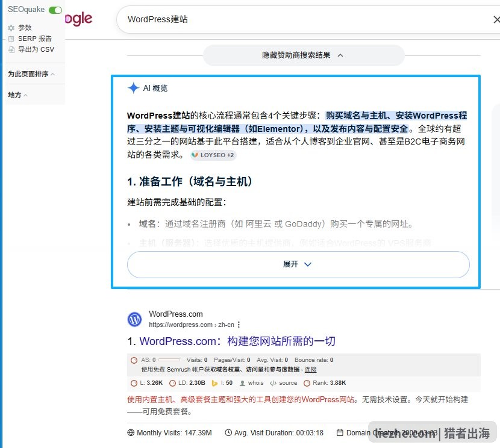Collapse 隐藏赞助商搜索结果 sponsored results
This screenshot has width=500, height=448.
click(x=304, y=55)
